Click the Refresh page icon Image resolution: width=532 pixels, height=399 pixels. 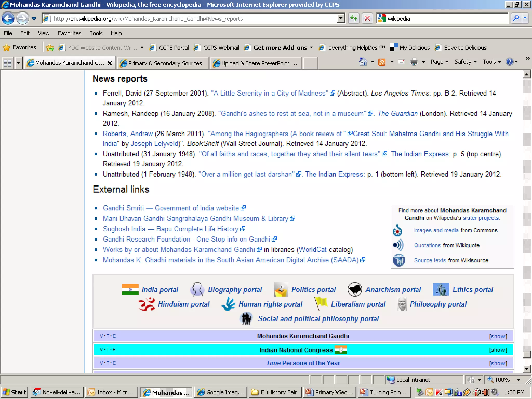pos(354,18)
